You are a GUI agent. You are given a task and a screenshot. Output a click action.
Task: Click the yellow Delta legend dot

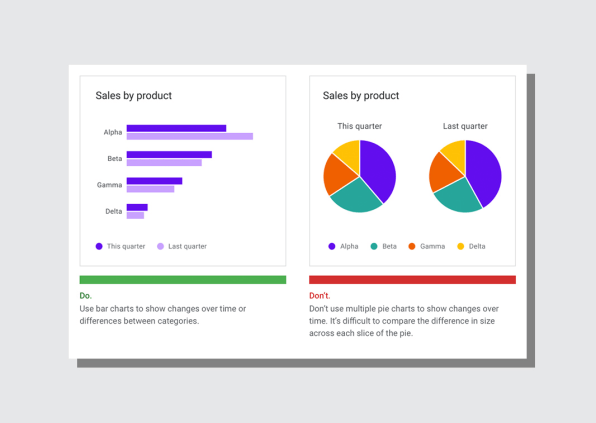[x=461, y=246]
